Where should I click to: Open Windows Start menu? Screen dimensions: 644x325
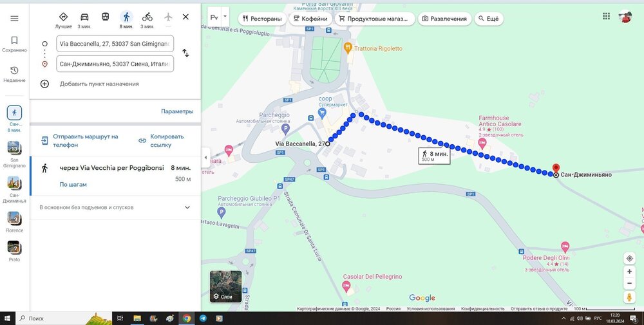click(x=7, y=318)
